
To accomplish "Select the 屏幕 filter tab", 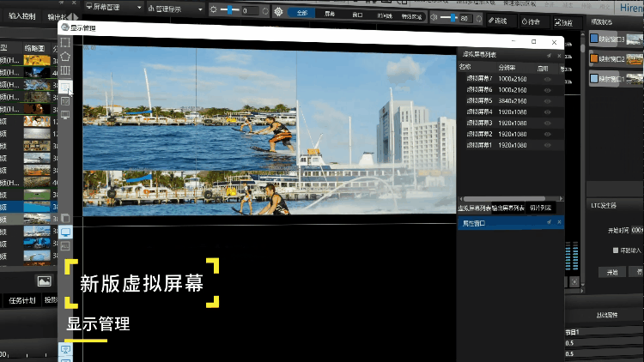I will 330,14.
